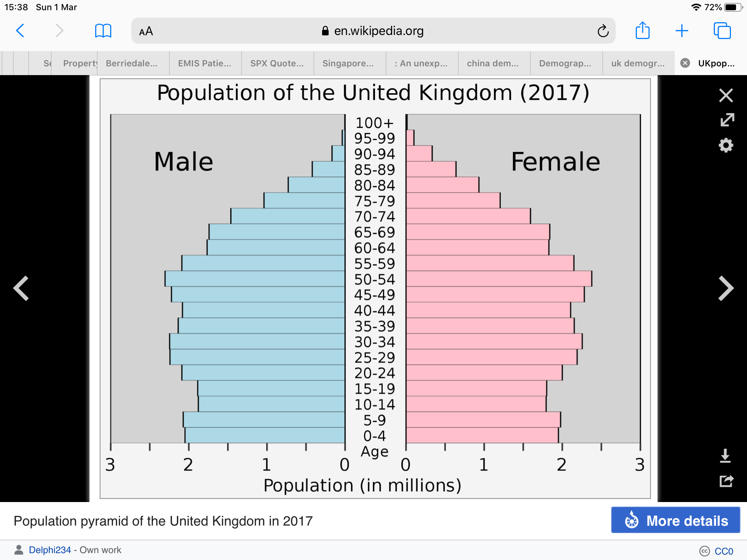This screenshot has height=560, width=747.
Task: Enter fullscreen for the image viewer
Action: (727, 120)
